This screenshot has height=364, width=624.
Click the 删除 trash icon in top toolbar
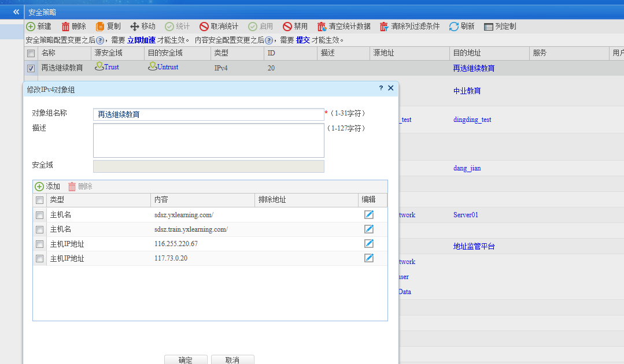coord(66,27)
